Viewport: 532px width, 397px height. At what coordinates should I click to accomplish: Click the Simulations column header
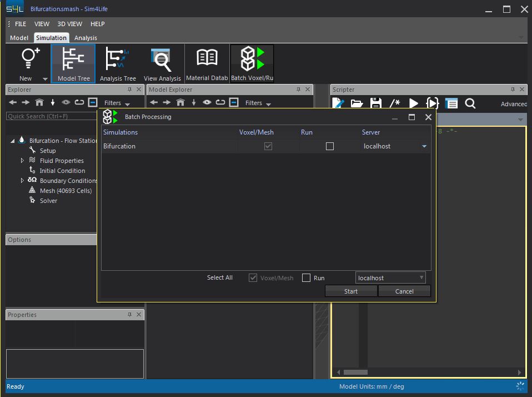[121, 132]
